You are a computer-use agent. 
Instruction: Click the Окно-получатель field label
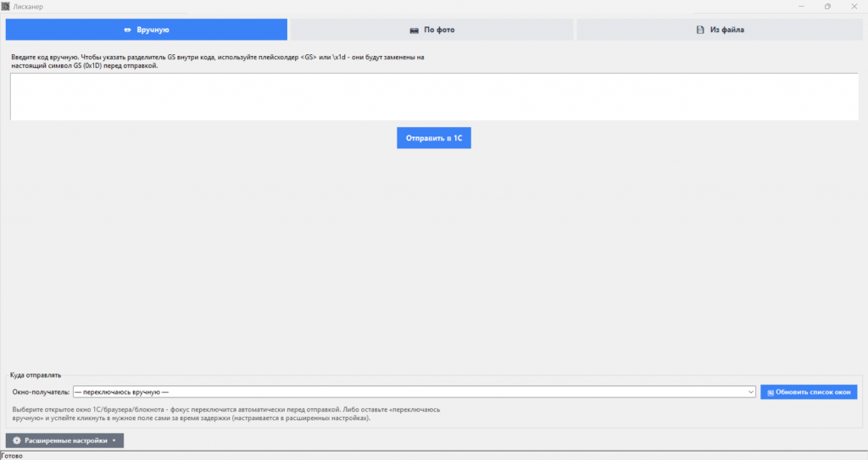coord(41,392)
